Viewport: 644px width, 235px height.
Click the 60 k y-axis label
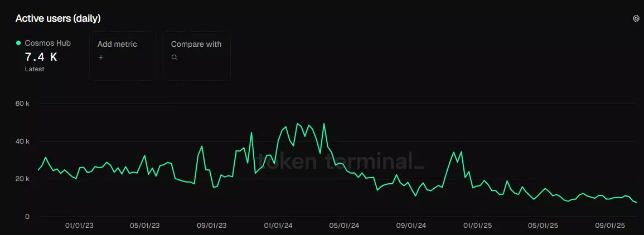click(x=22, y=104)
